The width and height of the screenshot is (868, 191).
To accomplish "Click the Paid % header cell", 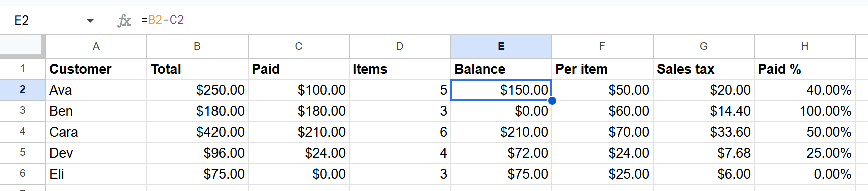I will point(805,69).
